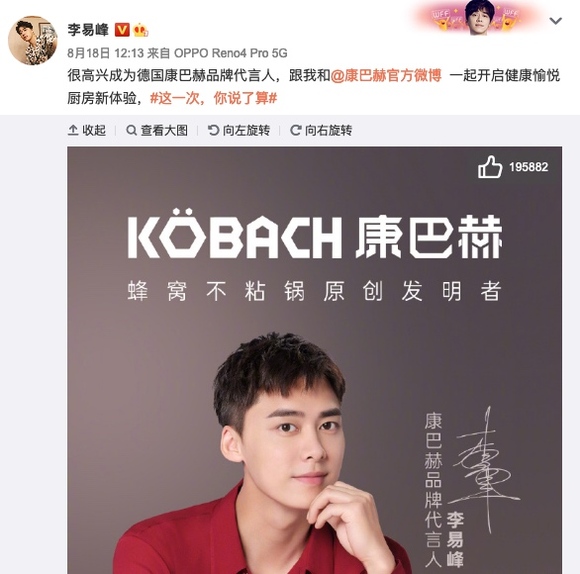This screenshot has width=580, height=574.
Task: Rotate image right with 向右旋转
Action: click(321, 130)
